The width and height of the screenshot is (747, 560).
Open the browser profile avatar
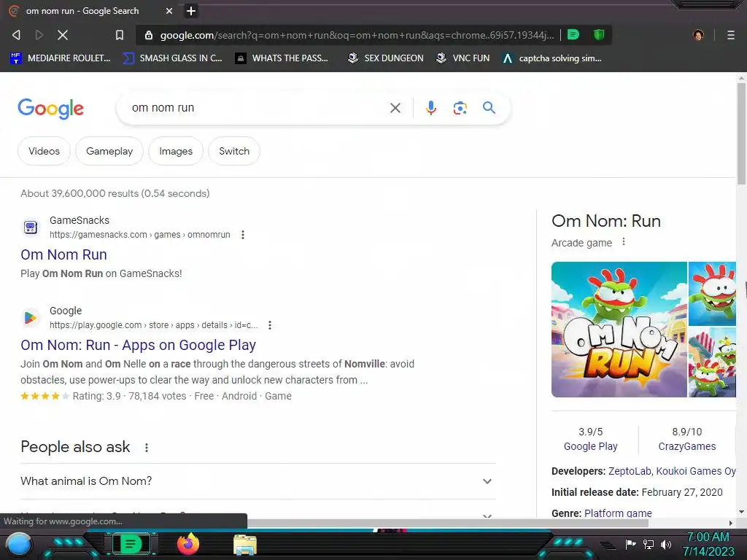coord(698,35)
